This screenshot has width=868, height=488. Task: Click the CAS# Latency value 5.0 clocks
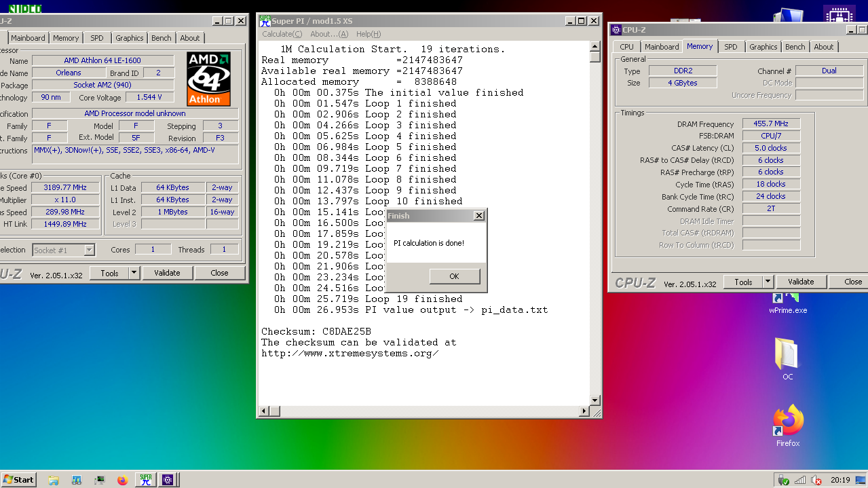pyautogui.click(x=771, y=148)
